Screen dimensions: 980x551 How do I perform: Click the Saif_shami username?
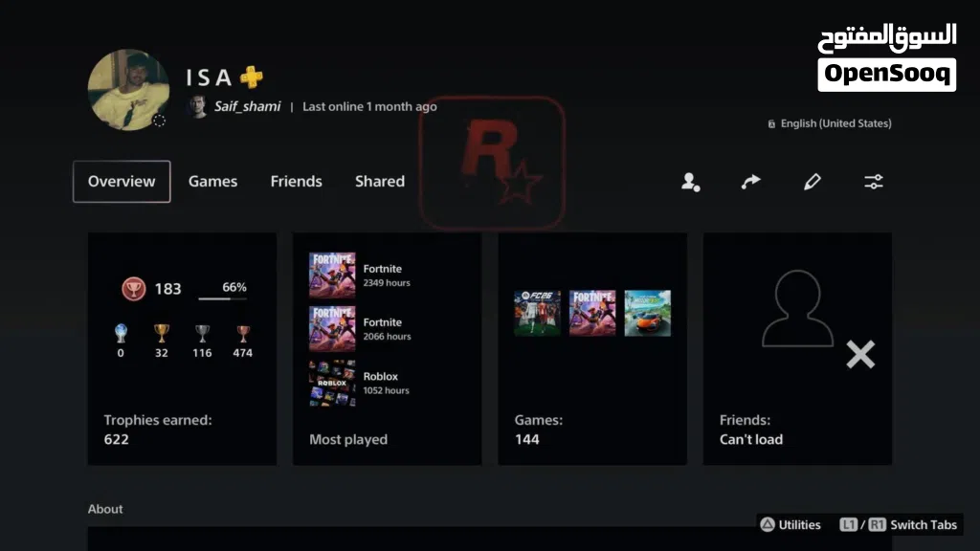tap(248, 107)
